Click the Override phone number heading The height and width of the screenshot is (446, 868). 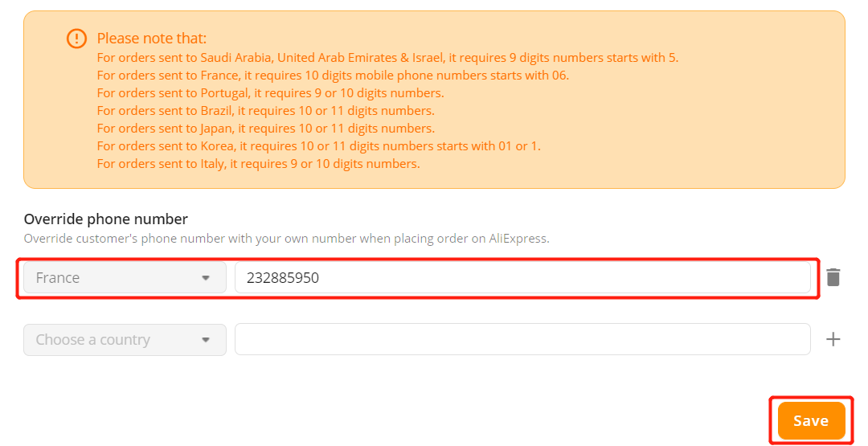tap(106, 219)
